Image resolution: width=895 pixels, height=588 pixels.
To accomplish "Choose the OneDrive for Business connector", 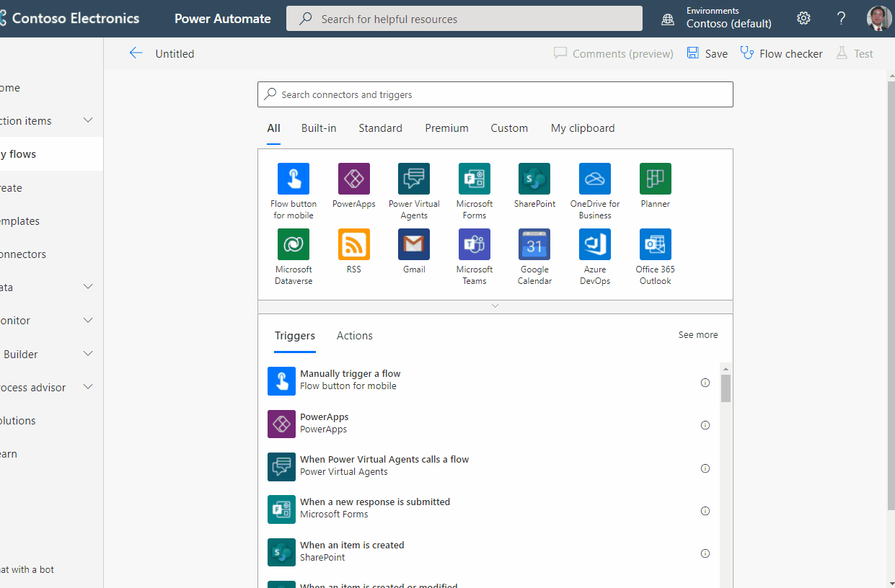I will (595, 179).
